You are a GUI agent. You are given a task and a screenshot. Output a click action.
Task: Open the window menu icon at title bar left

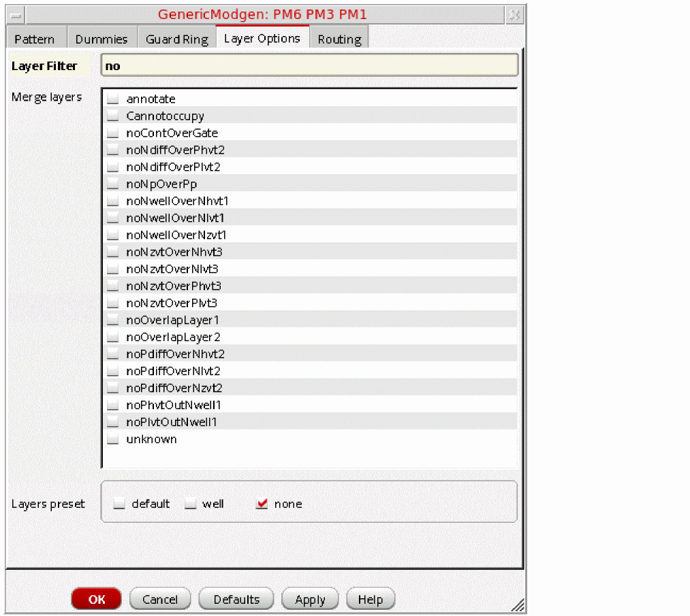16,16
